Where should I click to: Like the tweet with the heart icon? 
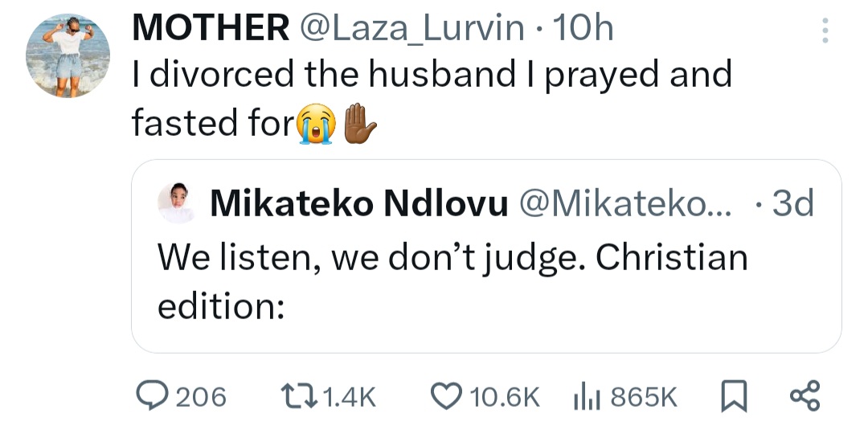point(444,396)
